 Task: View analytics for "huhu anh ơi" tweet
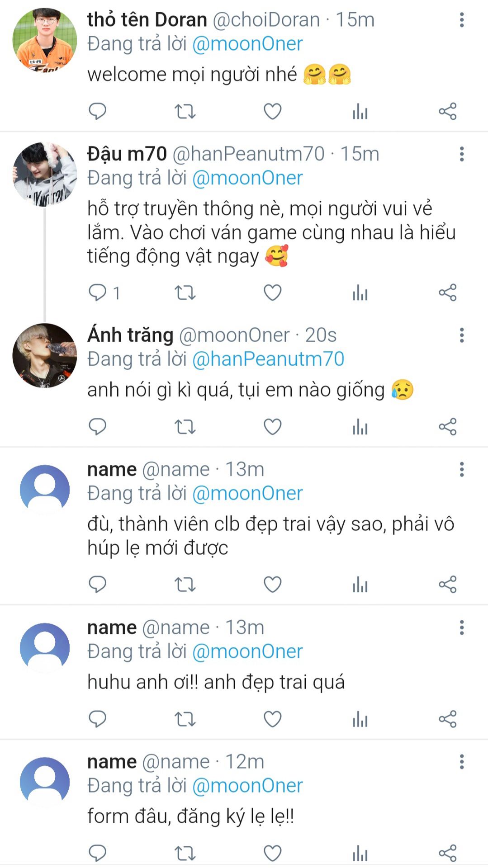[x=360, y=719]
